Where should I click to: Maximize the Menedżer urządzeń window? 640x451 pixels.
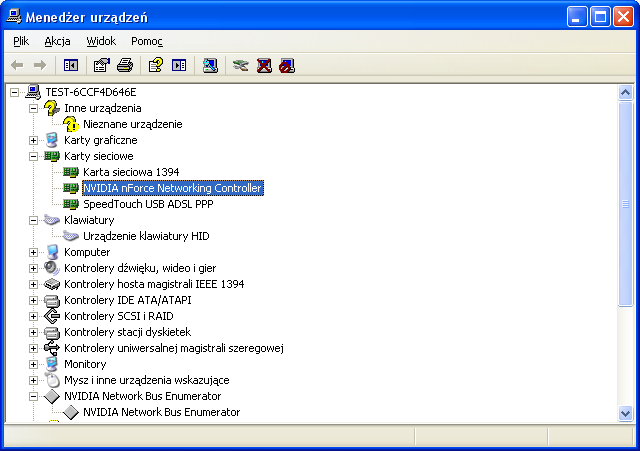click(600, 17)
